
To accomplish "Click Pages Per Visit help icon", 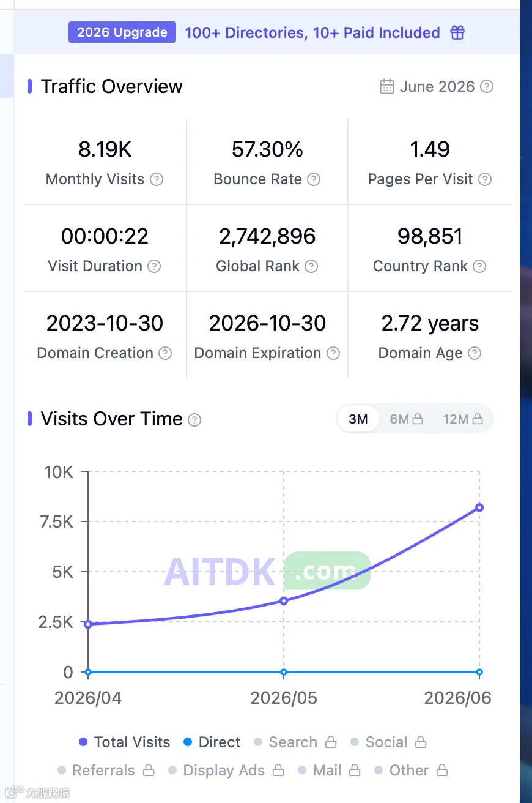I will point(485,179).
